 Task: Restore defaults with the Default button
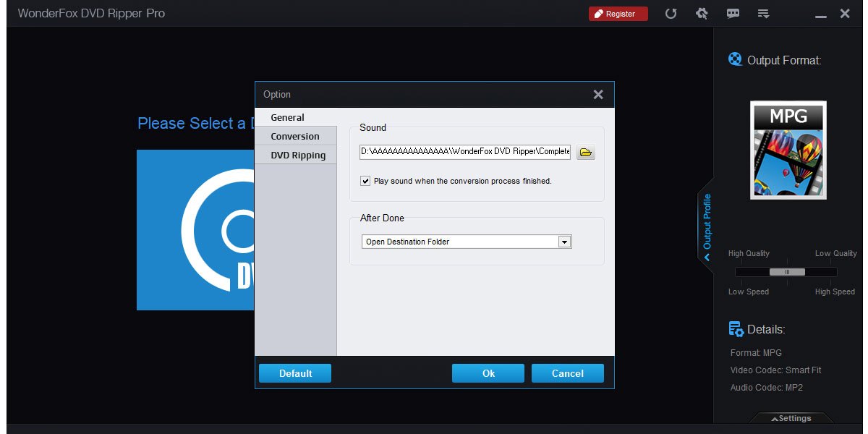(x=294, y=373)
